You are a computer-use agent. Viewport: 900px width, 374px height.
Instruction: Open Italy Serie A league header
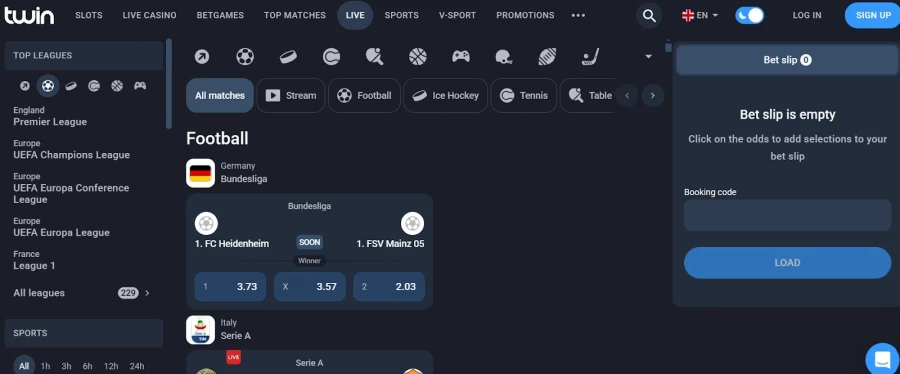(219, 330)
